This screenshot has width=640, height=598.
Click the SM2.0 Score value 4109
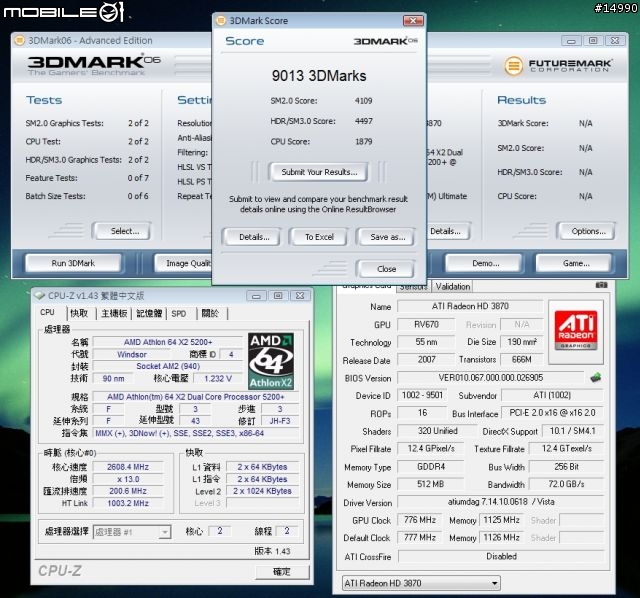point(363,101)
